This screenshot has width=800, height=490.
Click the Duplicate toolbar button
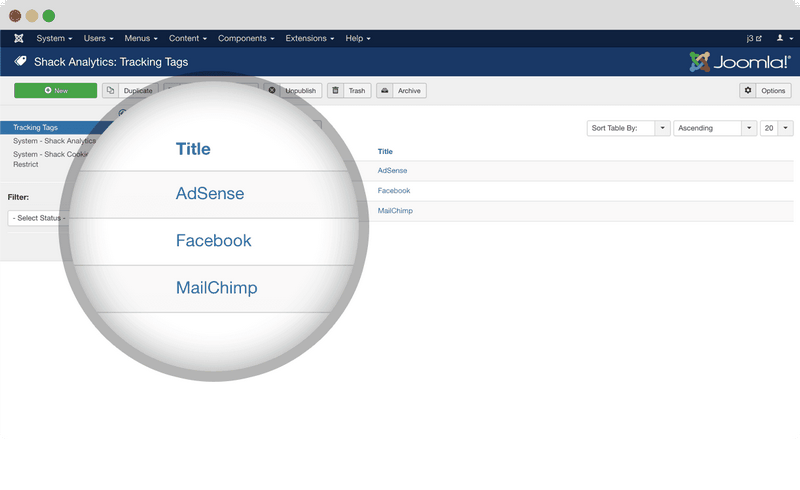(x=131, y=91)
